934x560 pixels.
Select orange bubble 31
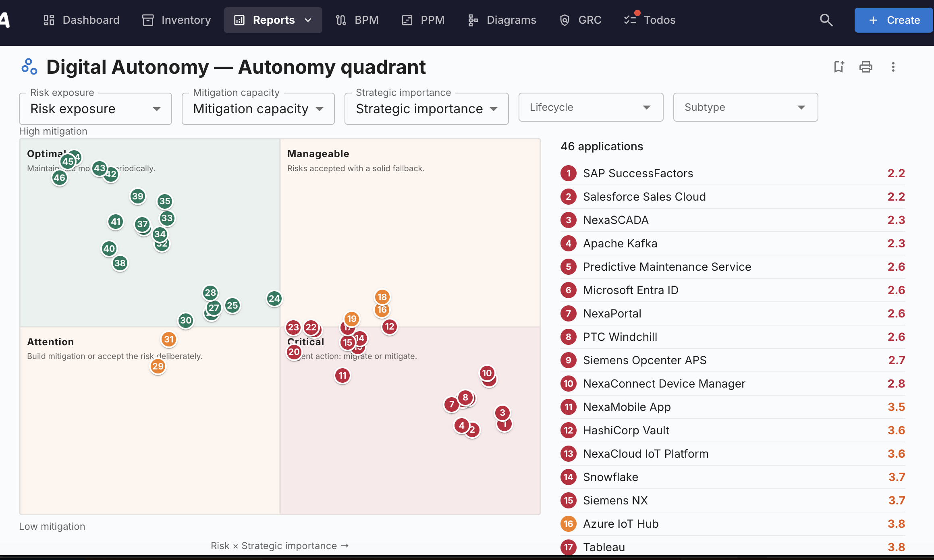pyautogui.click(x=169, y=339)
